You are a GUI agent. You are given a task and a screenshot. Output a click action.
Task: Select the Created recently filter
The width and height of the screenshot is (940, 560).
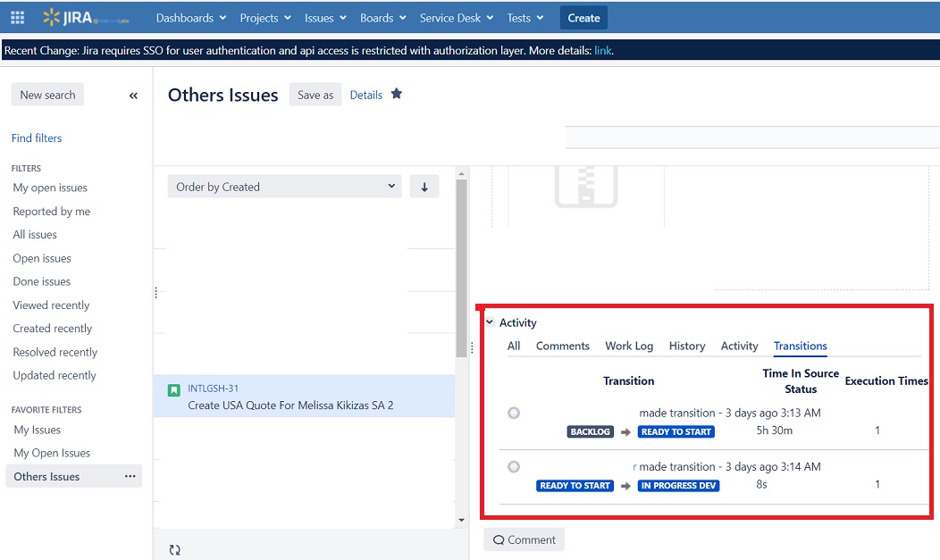(x=53, y=329)
